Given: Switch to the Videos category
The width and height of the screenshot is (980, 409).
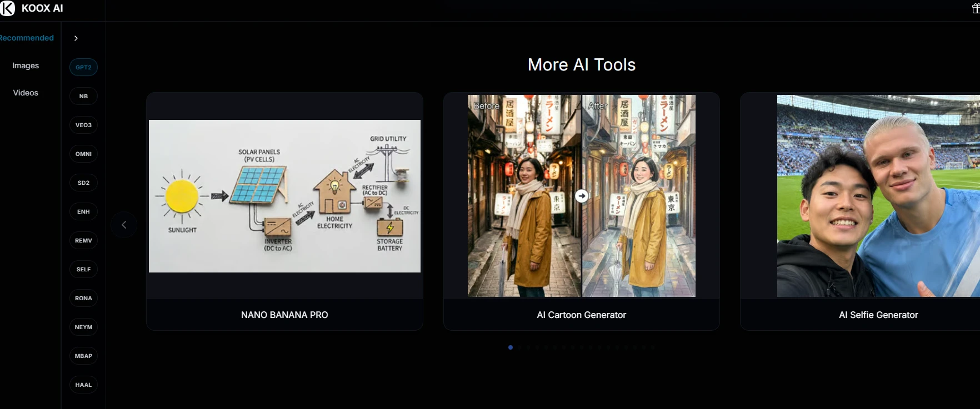Looking at the screenshot, I should point(26,93).
